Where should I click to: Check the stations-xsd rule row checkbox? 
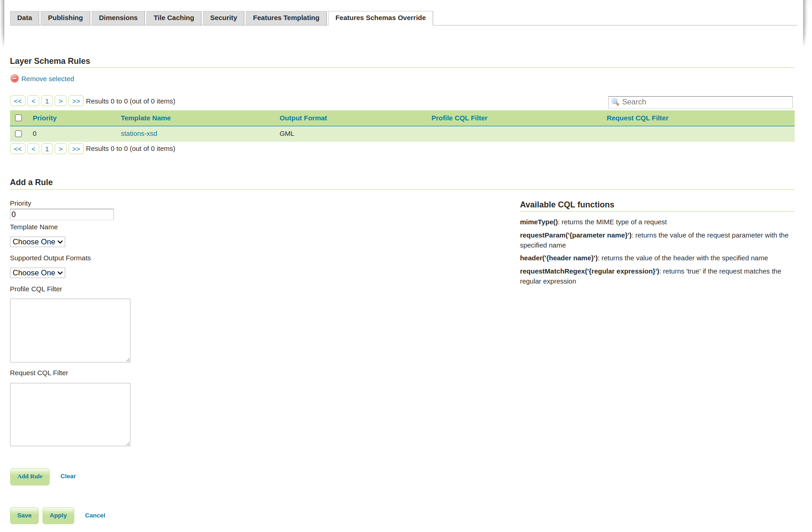(19, 134)
